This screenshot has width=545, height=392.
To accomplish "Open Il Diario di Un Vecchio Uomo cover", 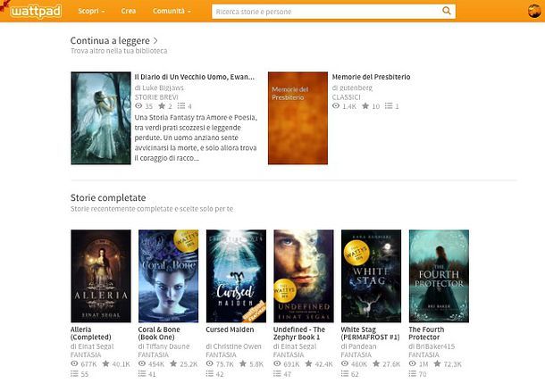I will pyautogui.click(x=101, y=118).
